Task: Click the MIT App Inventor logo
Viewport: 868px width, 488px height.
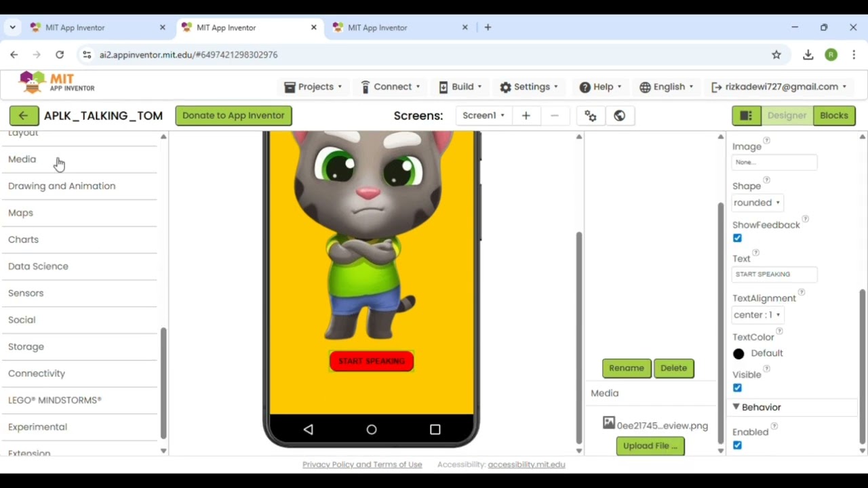Action: [x=57, y=83]
